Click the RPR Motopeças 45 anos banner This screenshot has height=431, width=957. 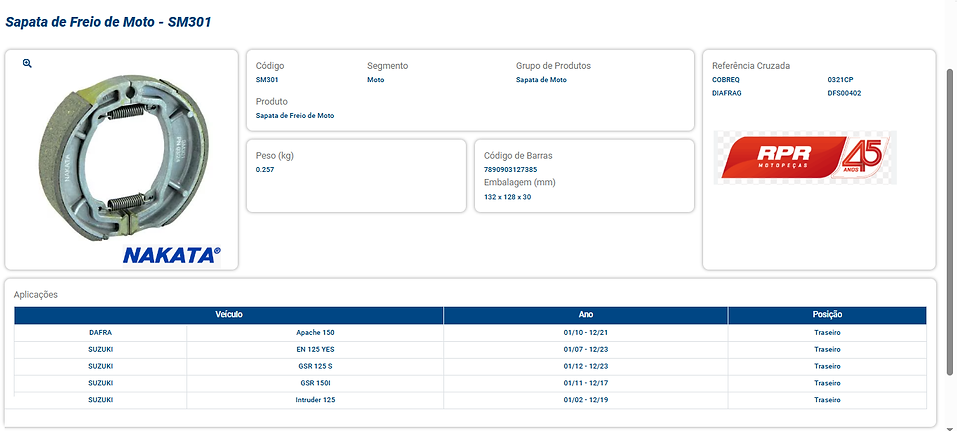click(805, 158)
